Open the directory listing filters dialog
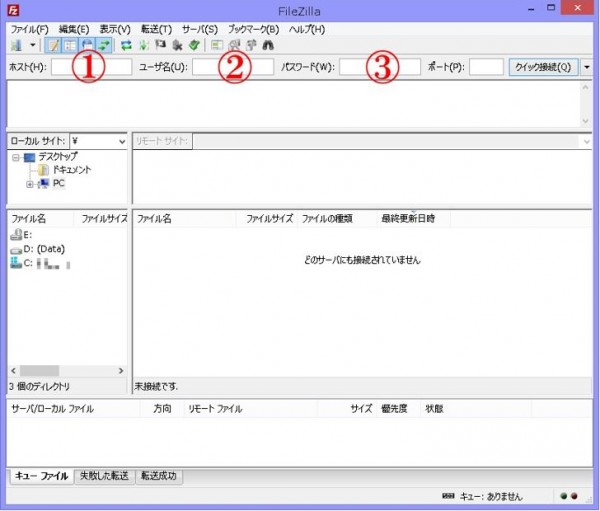This screenshot has height=511, width=600. 217,46
